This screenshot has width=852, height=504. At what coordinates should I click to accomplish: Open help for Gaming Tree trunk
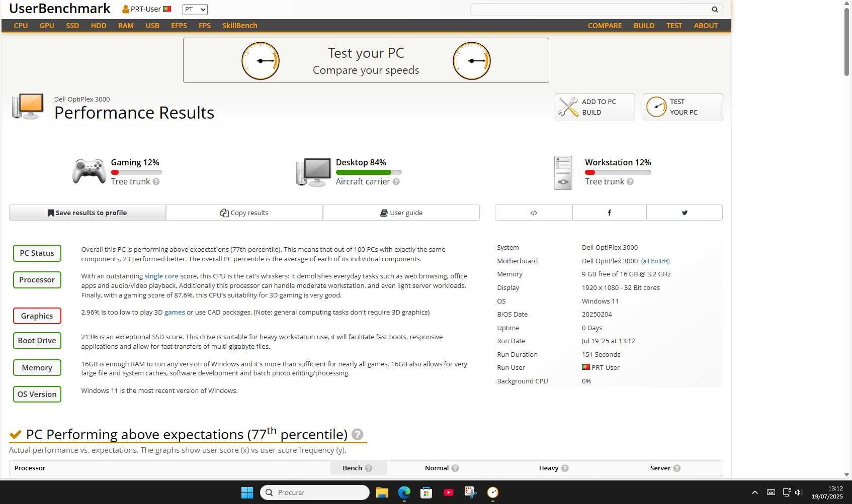tap(156, 182)
